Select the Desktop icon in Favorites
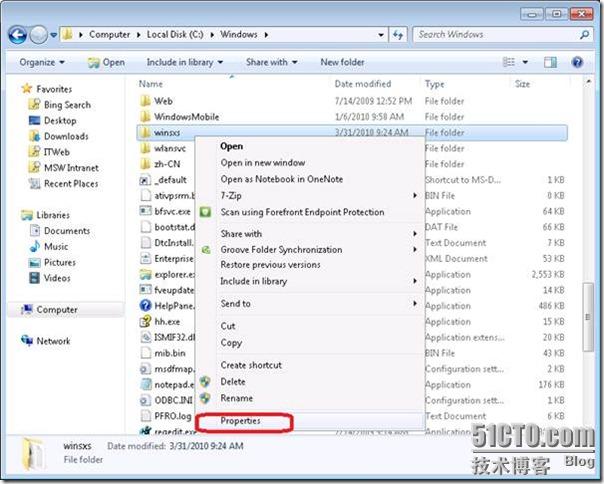The image size is (604, 484). click(34, 120)
